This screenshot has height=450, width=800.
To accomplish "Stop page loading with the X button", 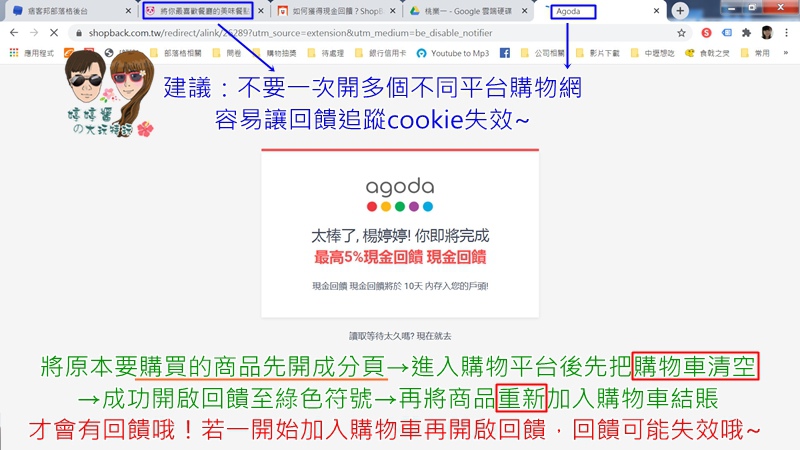I will (x=54, y=33).
